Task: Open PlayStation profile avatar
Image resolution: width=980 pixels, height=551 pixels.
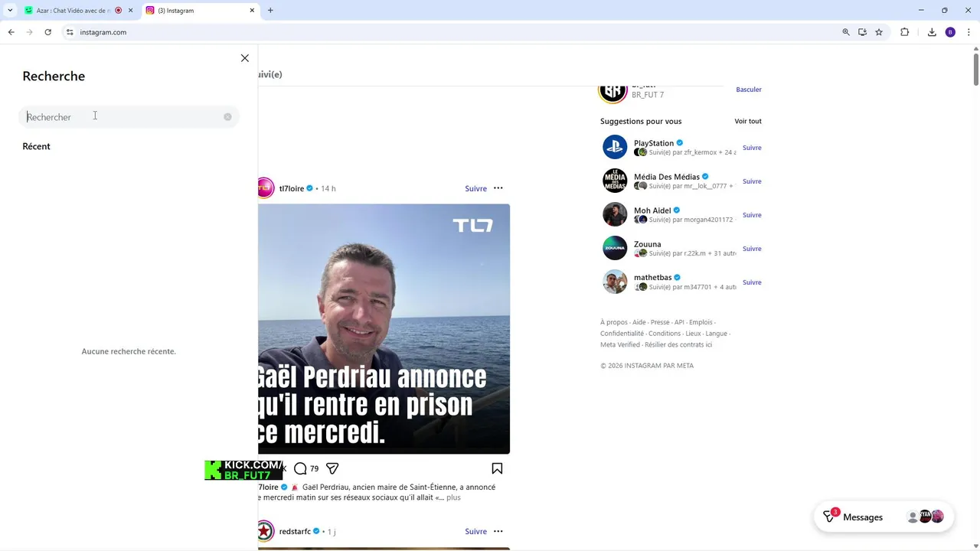Action: 615,147
